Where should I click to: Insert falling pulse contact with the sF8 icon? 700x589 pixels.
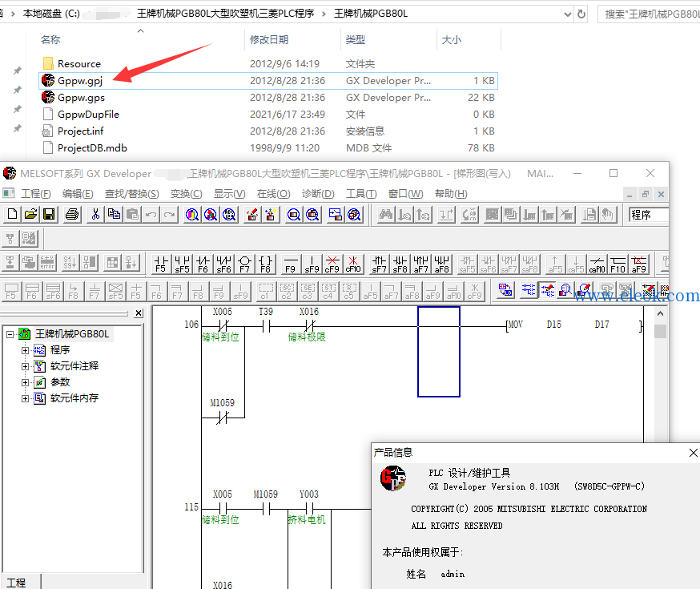(x=400, y=264)
